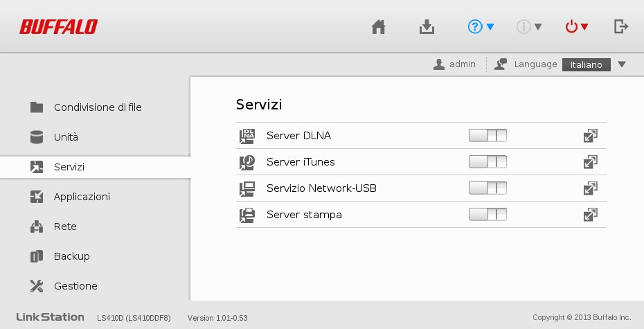Go to the Gestione section

tap(64, 286)
